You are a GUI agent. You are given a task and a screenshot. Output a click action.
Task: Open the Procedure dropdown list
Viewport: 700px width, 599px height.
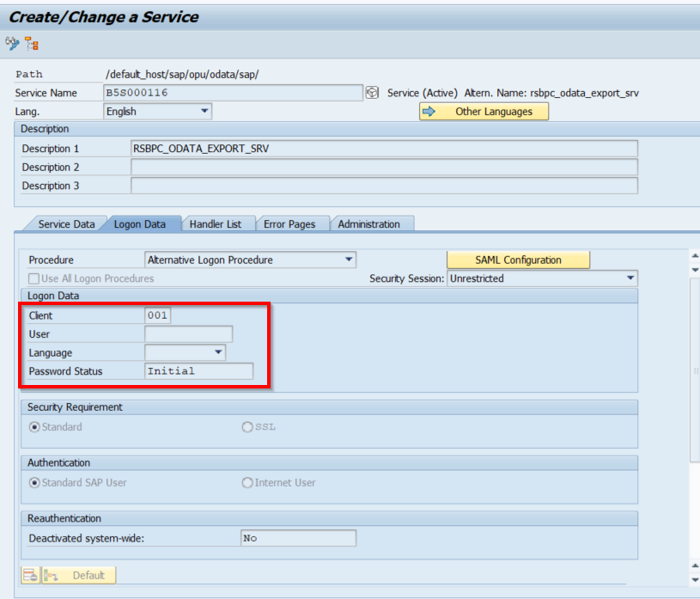coord(348,260)
